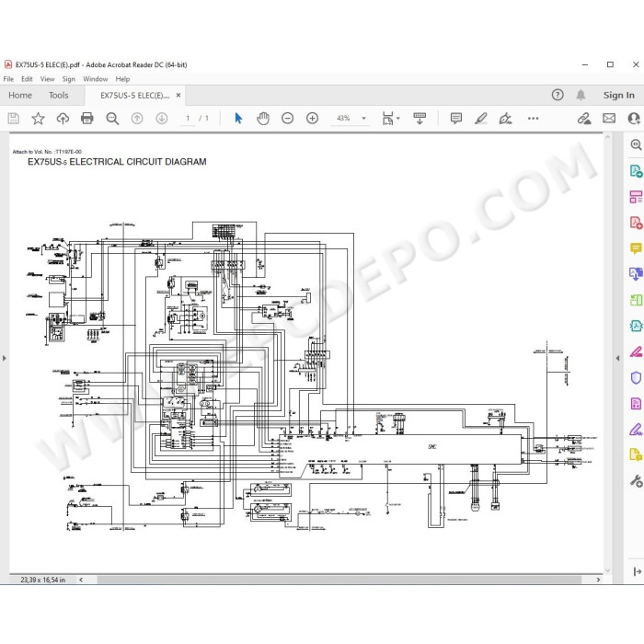Open Create PDF tool in sidebar

point(636,223)
